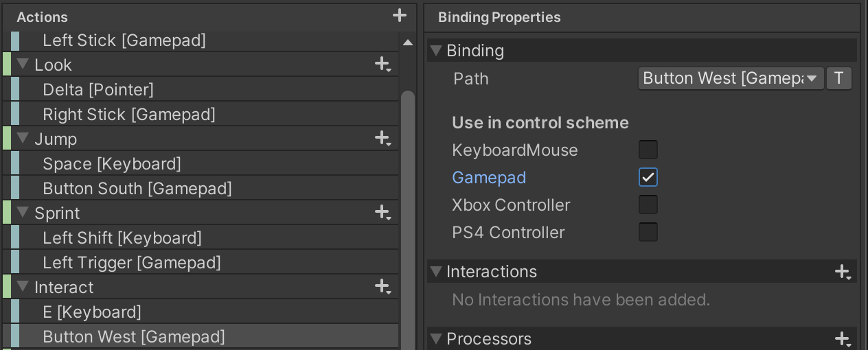Select the Space [Keyboard] binding
This screenshot has height=350, width=868.
pos(111,164)
